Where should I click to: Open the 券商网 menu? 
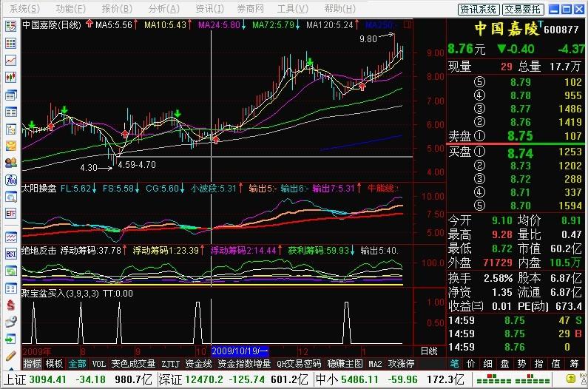pyautogui.click(x=250, y=8)
